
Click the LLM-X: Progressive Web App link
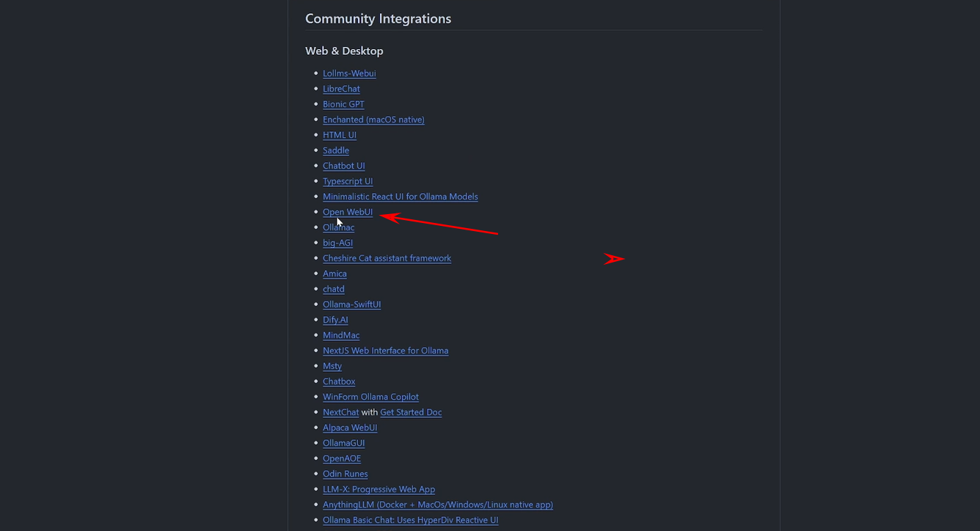[379, 489]
